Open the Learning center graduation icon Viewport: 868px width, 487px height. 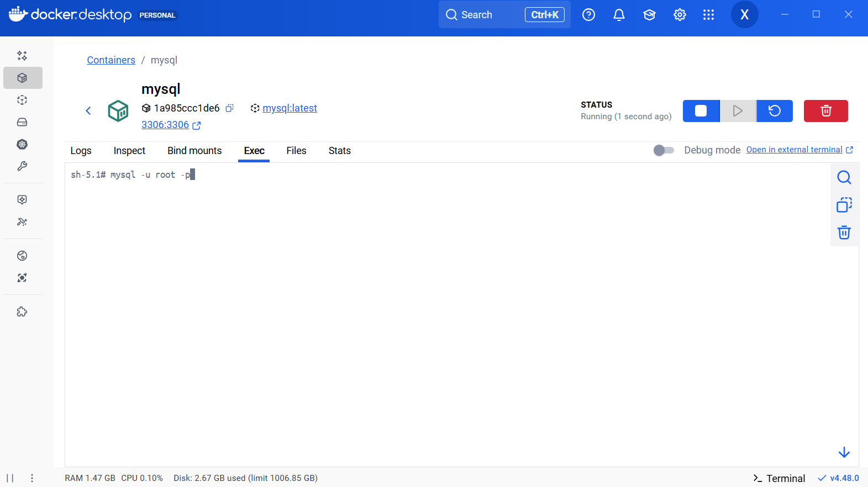(x=649, y=15)
